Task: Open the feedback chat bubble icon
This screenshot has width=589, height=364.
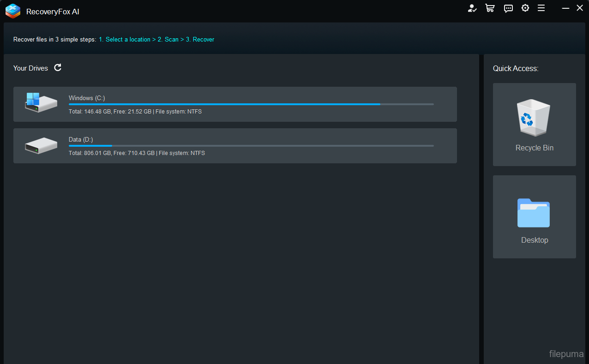Action: (x=508, y=8)
